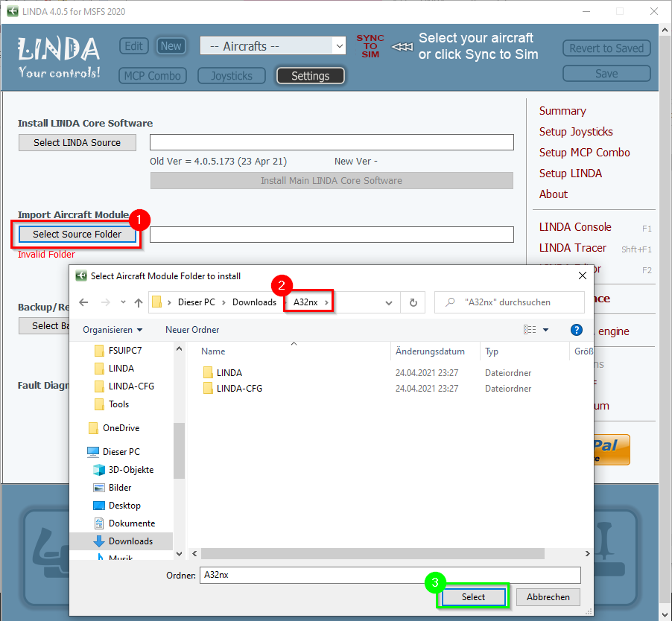Click Select Source Folder button
This screenshot has height=621, width=672.
[x=77, y=235]
